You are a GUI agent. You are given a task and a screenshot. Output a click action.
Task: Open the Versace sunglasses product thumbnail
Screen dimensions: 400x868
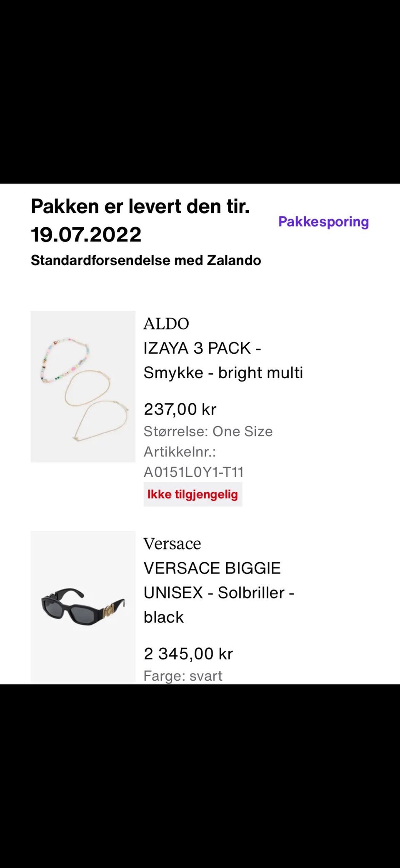point(83,606)
